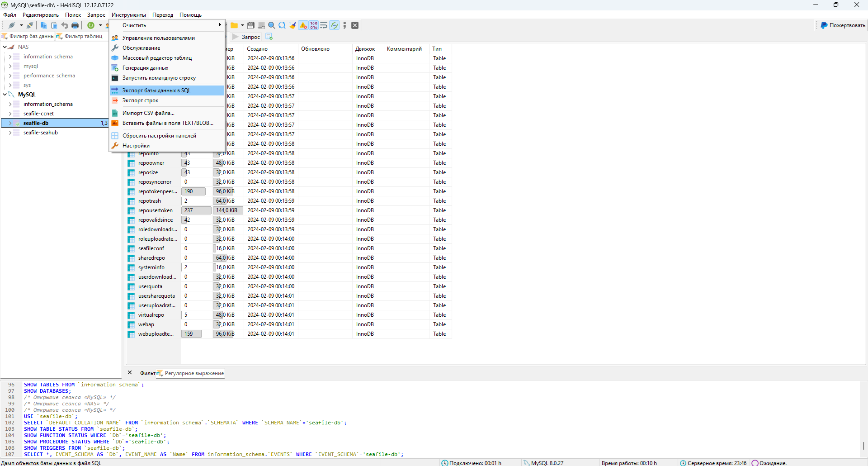
Task: Expand the mysql schema under NAS
Action: (x=9, y=66)
